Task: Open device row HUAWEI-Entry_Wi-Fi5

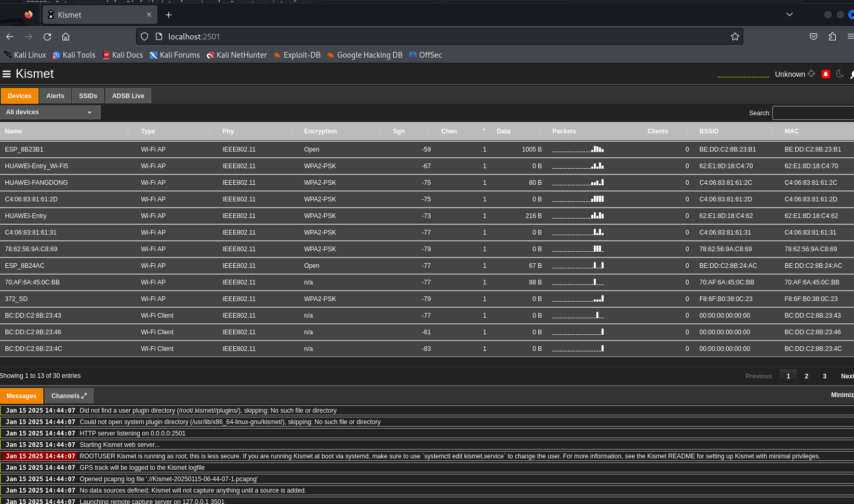Action: click(x=427, y=166)
